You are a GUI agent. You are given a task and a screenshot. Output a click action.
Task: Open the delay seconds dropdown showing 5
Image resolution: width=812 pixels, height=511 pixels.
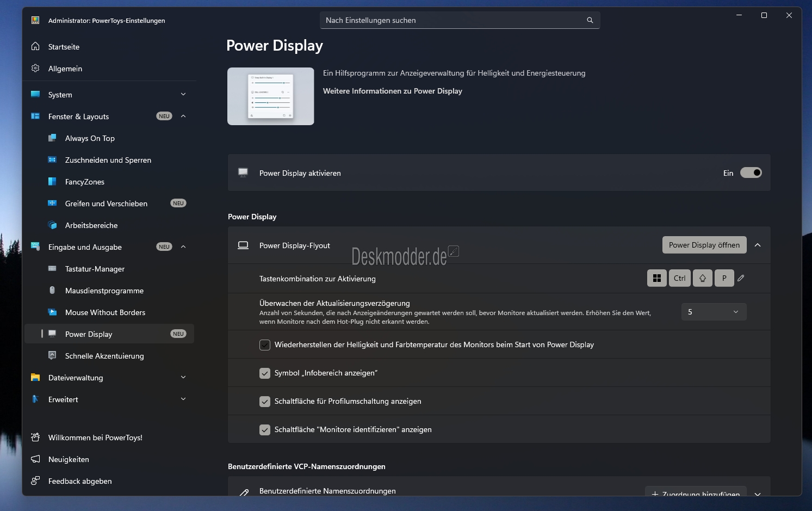coord(714,312)
